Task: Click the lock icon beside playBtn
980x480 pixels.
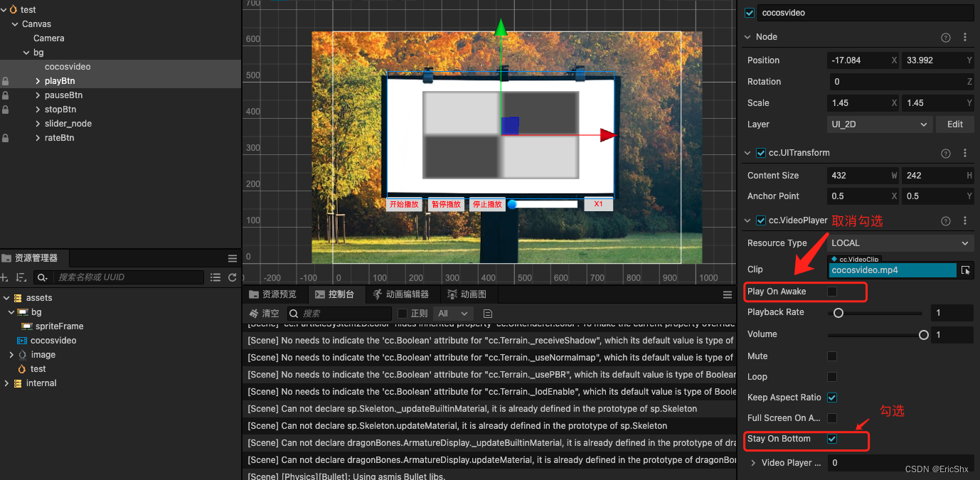Action: click(x=6, y=81)
